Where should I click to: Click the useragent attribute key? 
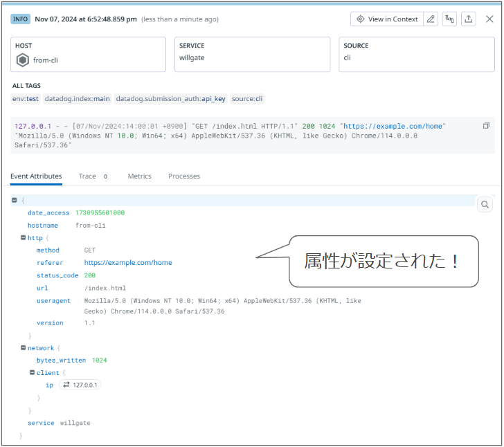53,301
